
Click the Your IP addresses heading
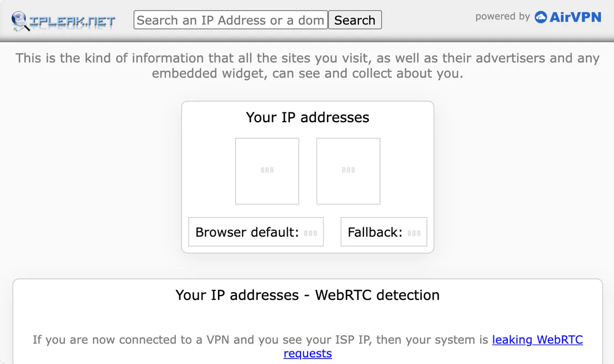(x=308, y=117)
